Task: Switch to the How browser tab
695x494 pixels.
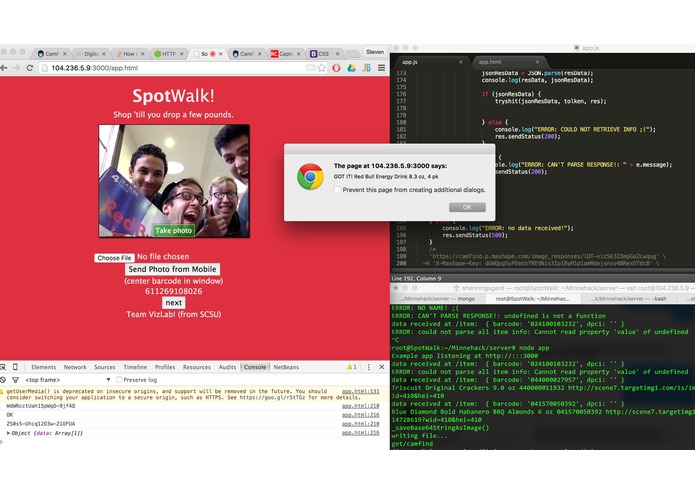Action: point(129,54)
